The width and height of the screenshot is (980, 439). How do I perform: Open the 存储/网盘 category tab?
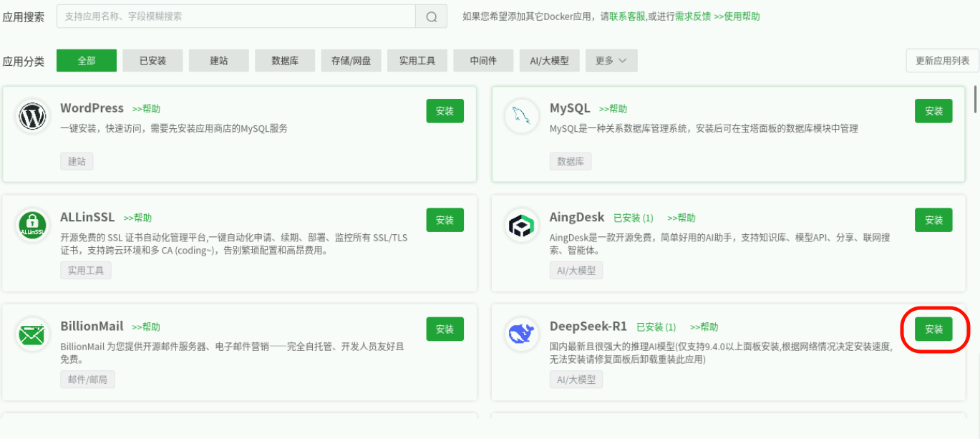(x=351, y=61)
